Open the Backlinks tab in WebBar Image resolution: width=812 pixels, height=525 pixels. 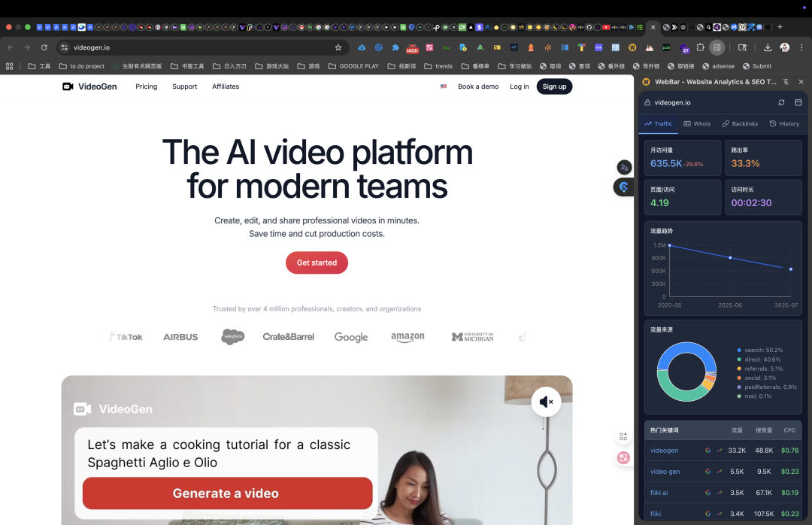coord(740,124)
